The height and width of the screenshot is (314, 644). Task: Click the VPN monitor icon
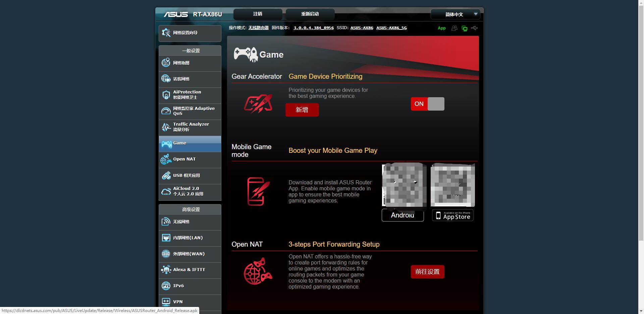166,302
